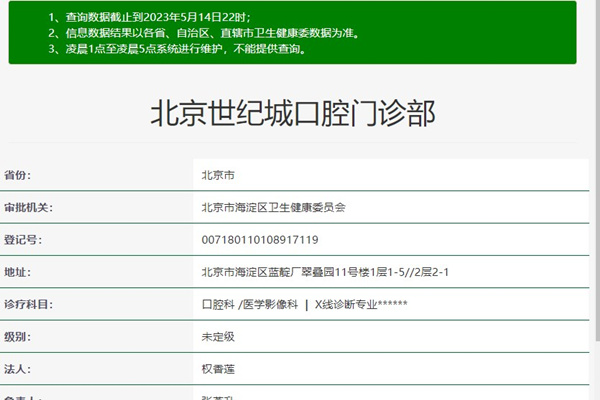The image size is (600, 400).
Task: Click the 地址: label
Action: click(x=17, y=272)
